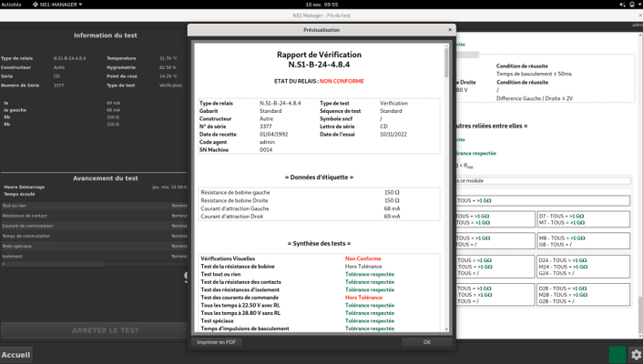
Task: Go to Accueil home button
Action: pos(15,355)
